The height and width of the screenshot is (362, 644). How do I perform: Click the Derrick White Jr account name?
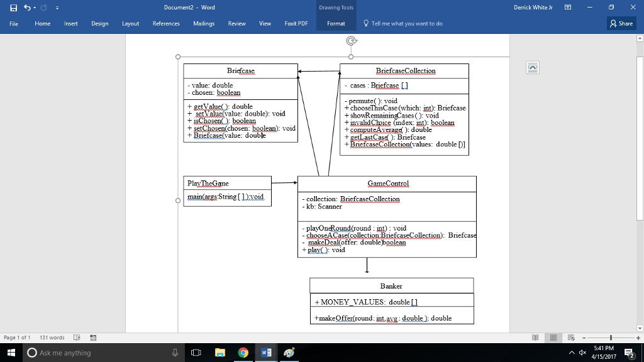click(533, 8)
